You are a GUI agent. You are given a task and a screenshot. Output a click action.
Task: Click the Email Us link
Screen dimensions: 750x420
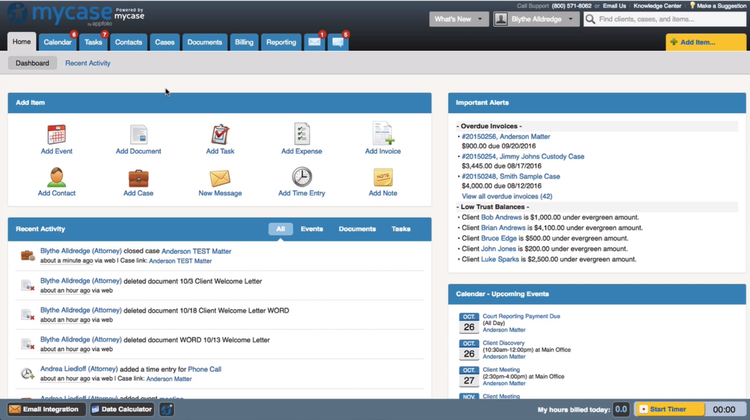(x=614, y=6)
